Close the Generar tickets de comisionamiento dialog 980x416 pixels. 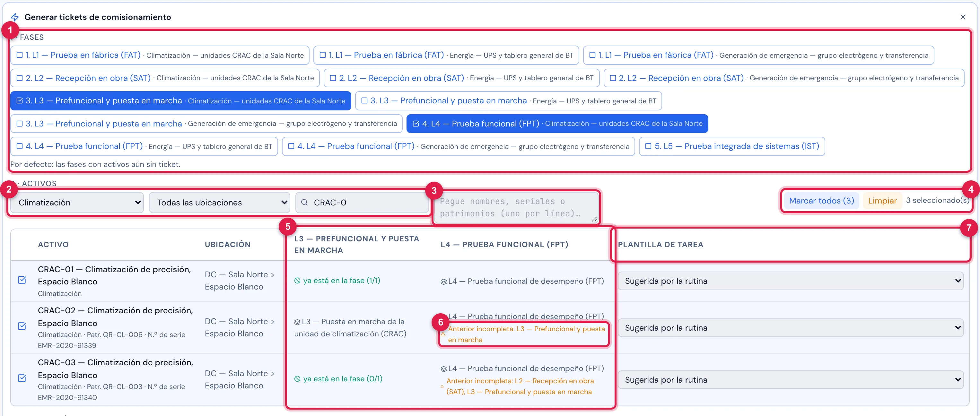963,17
